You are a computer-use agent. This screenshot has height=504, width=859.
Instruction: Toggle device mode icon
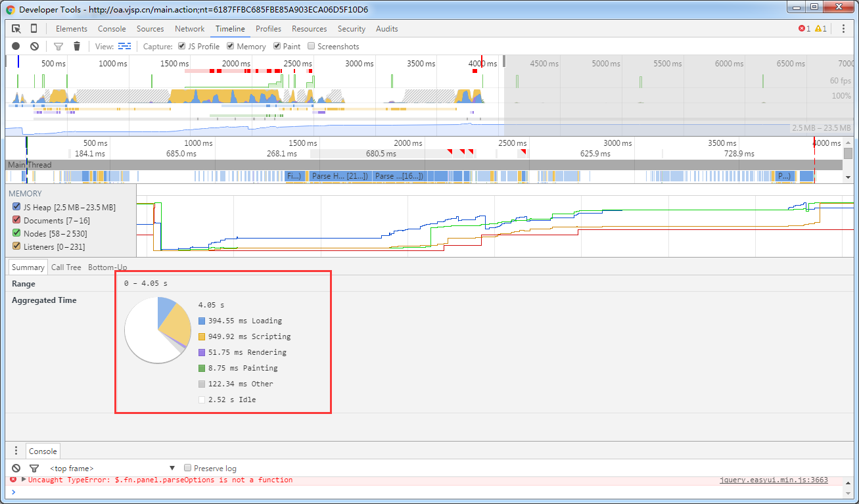point(34,29)
